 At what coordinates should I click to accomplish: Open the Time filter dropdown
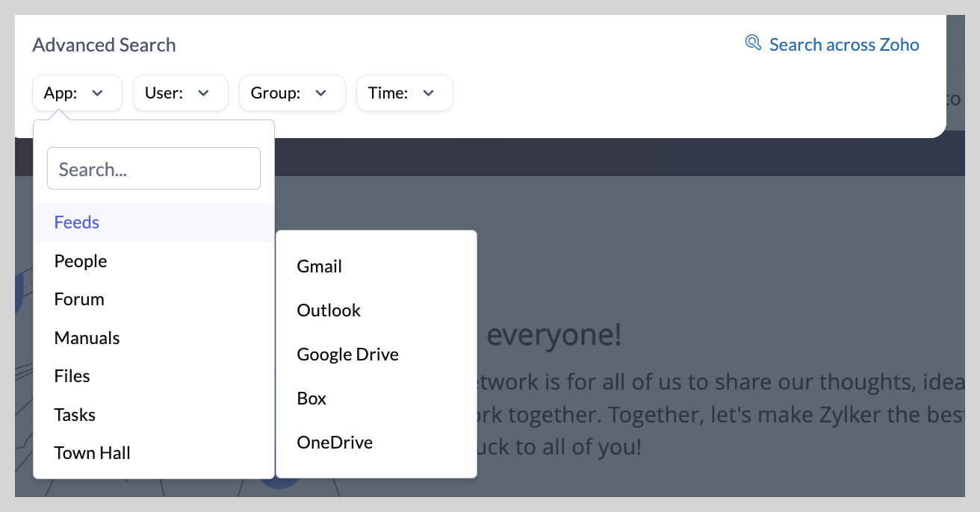coord(404,93)
